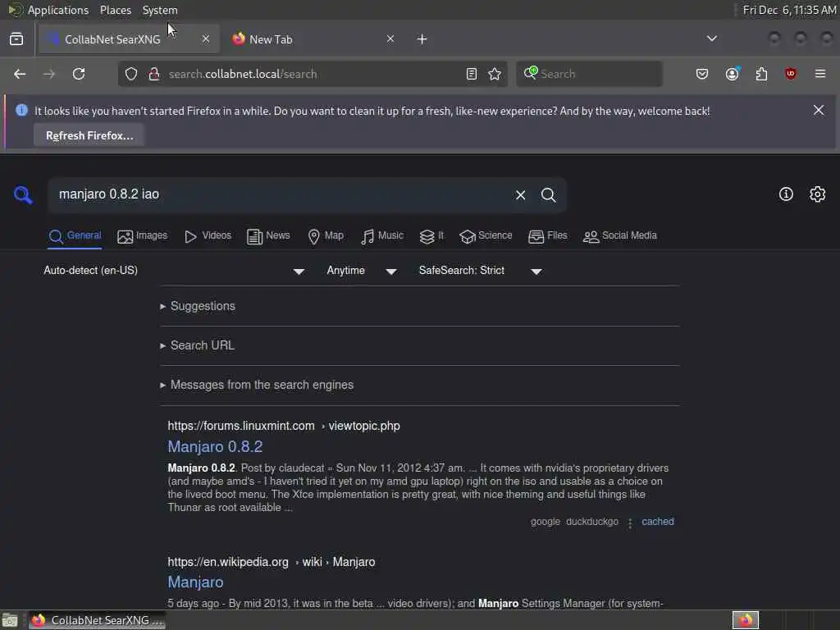The height and width of the screenshot is (630, 840).
Task: Reload the current page
Action: [79, 74]
